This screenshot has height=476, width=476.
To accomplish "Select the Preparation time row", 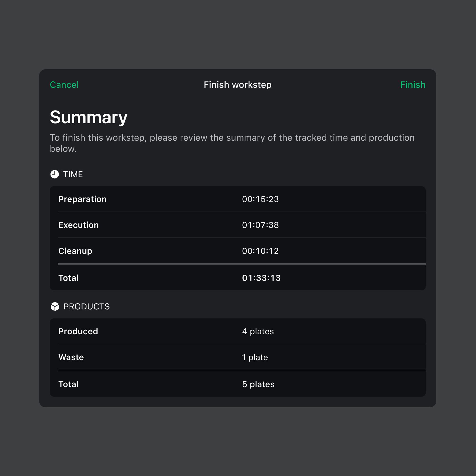I will tap(238, 199).
